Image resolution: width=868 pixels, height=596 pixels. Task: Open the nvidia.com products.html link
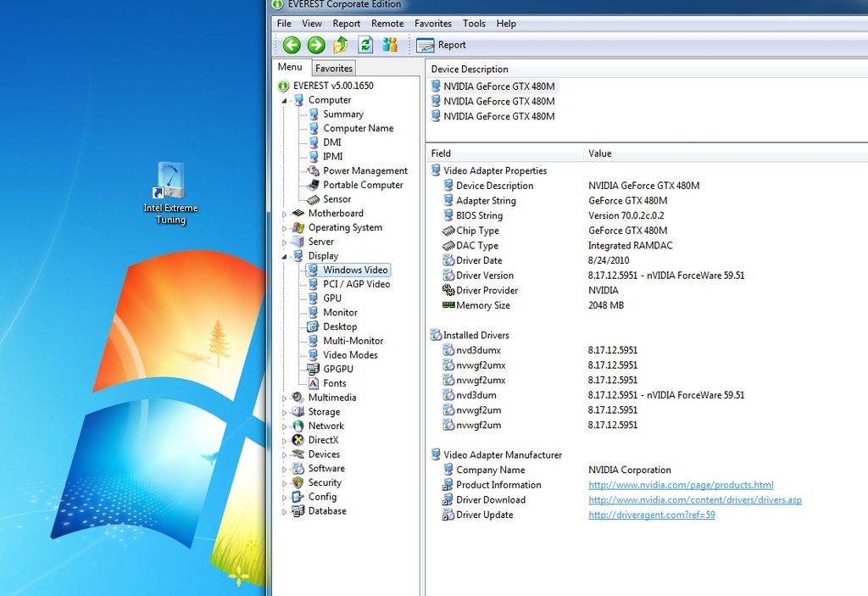coord(681,485)
